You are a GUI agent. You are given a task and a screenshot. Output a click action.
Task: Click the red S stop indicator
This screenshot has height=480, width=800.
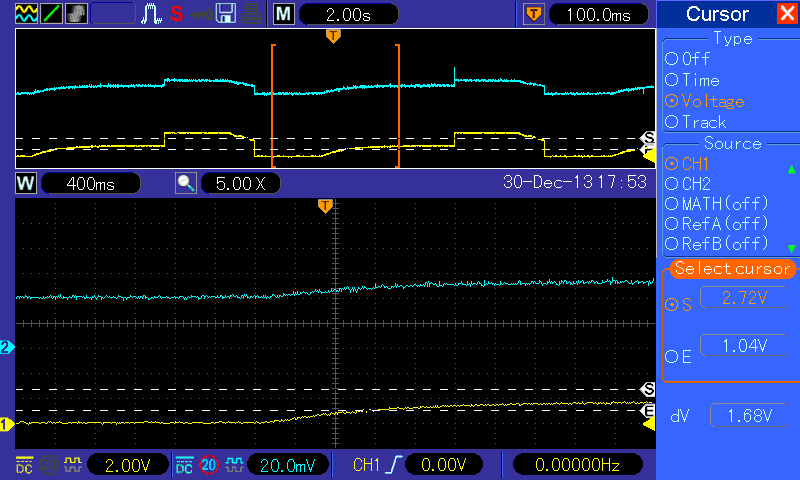(x=177, y=14)
